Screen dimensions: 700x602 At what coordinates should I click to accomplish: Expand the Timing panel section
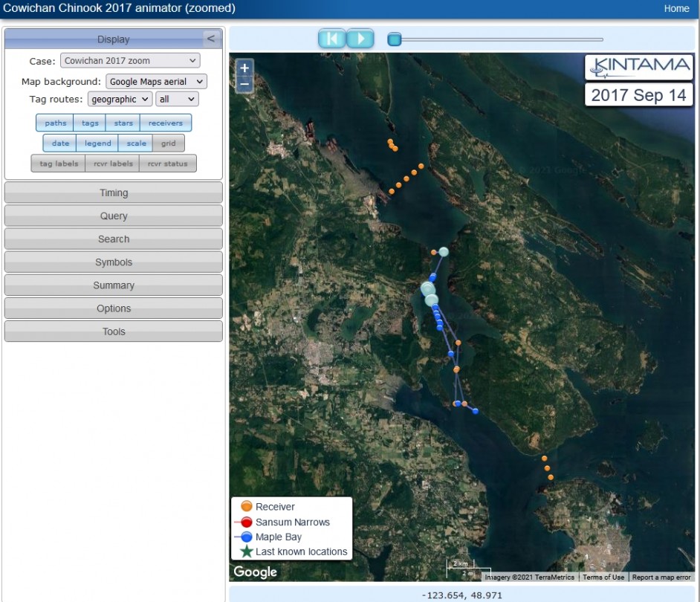(114, 193)
